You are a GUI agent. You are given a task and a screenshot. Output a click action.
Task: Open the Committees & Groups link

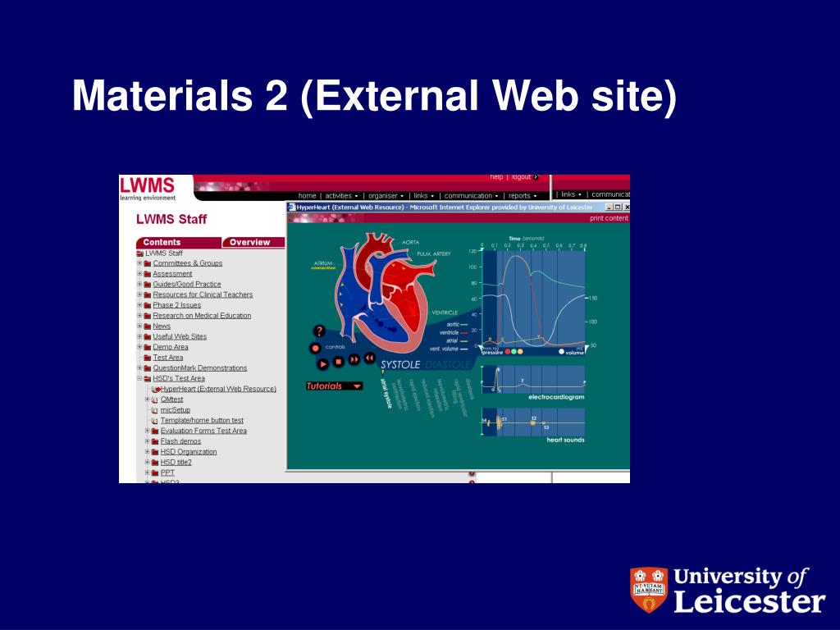click(188, 263)
